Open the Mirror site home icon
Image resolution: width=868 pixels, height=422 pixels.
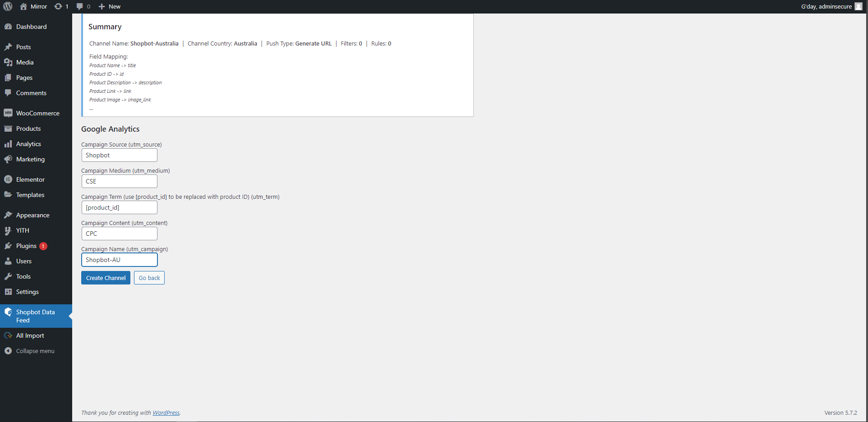[x=23, y=6]
